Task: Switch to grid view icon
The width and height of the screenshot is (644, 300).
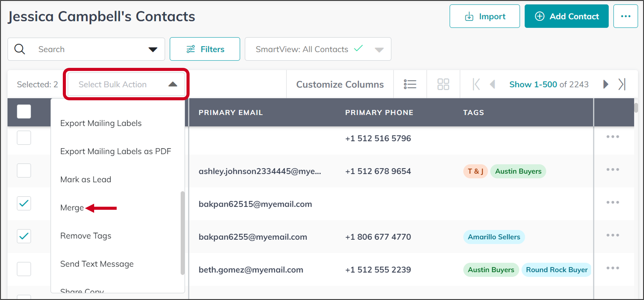Action: pos(443,84)
